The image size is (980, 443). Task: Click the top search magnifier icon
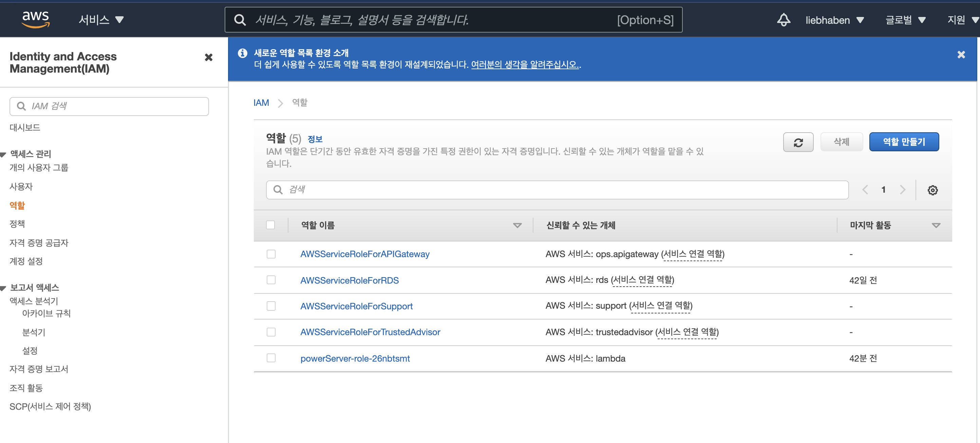point(240,20)
